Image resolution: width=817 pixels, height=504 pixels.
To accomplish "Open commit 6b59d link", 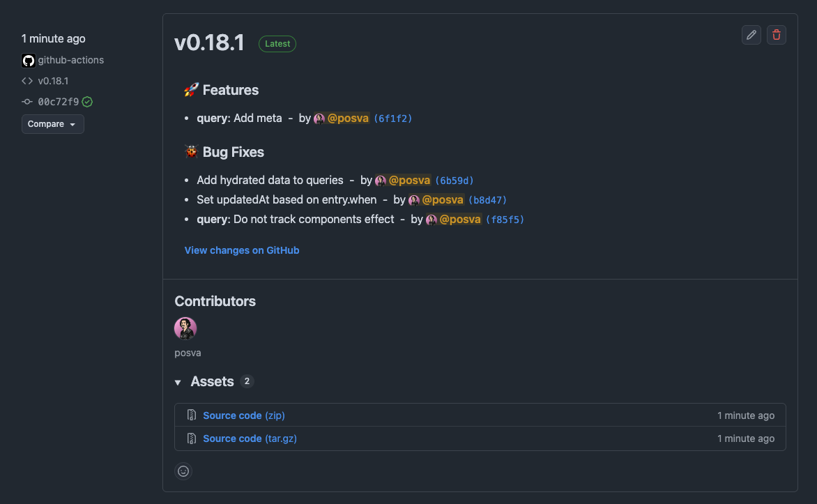I will 455,181.
